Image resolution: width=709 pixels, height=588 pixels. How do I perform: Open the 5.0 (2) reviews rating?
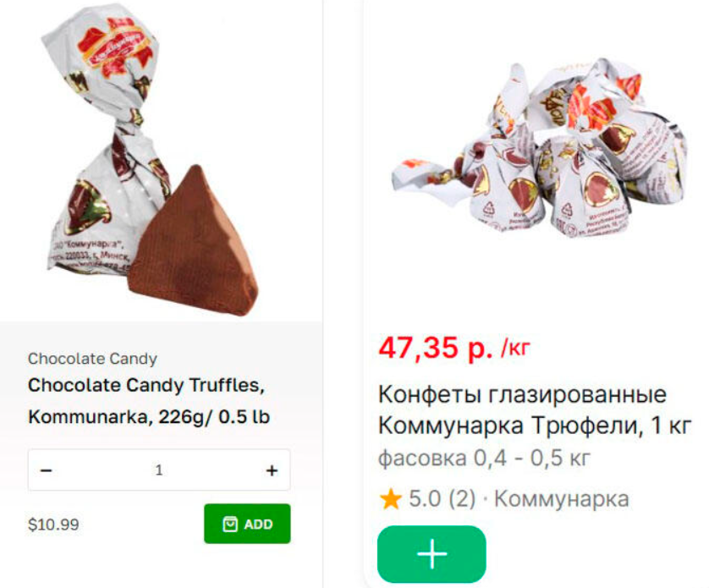tap(442, 499)
